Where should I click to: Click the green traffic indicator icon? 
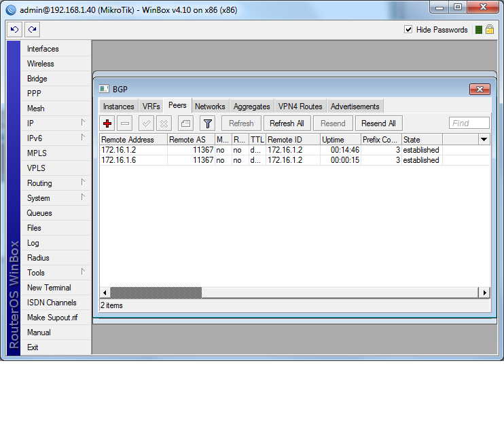pyautogui.click(x=479, y=30)
